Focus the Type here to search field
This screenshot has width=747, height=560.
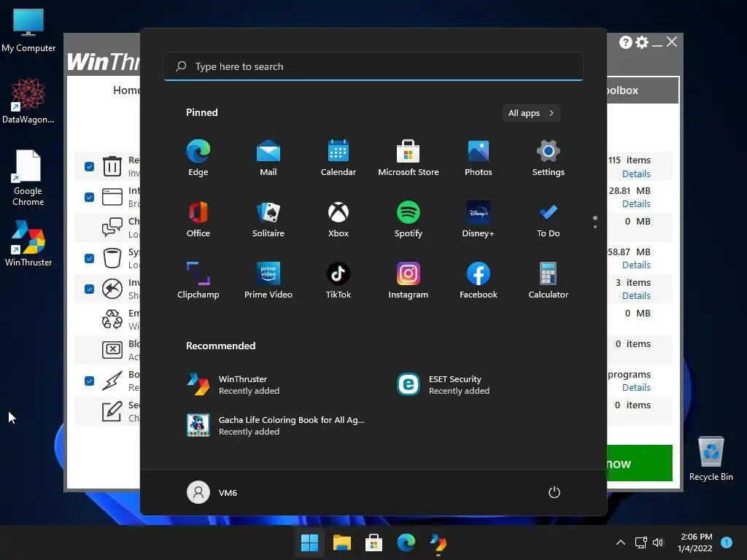373,66
